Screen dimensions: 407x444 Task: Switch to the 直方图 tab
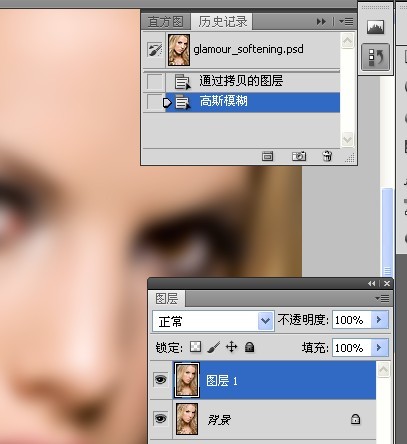pos(166,22)
